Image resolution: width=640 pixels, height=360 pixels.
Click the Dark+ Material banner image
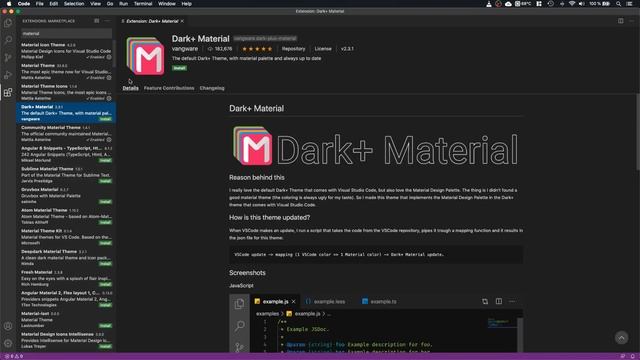coord(376,146)
